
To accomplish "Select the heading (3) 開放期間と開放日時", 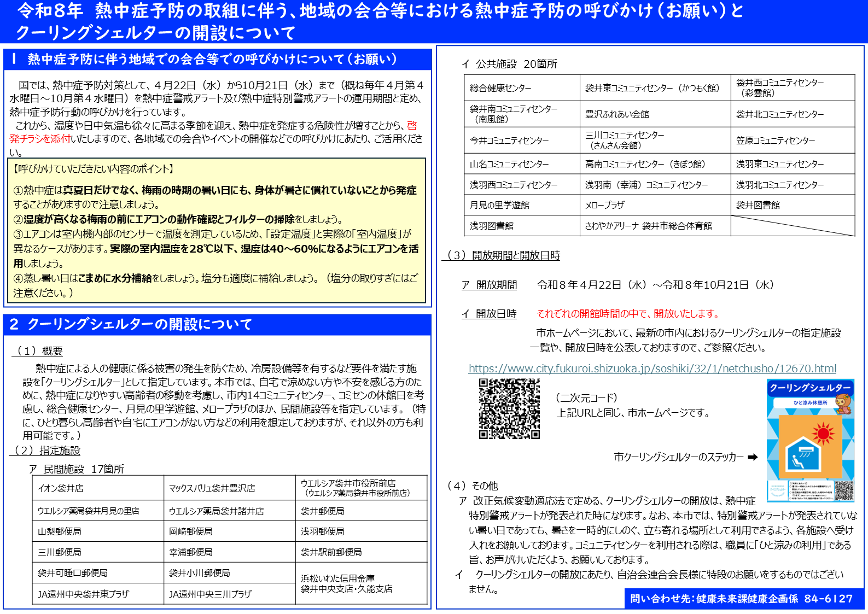I will [x=501, y=255].
